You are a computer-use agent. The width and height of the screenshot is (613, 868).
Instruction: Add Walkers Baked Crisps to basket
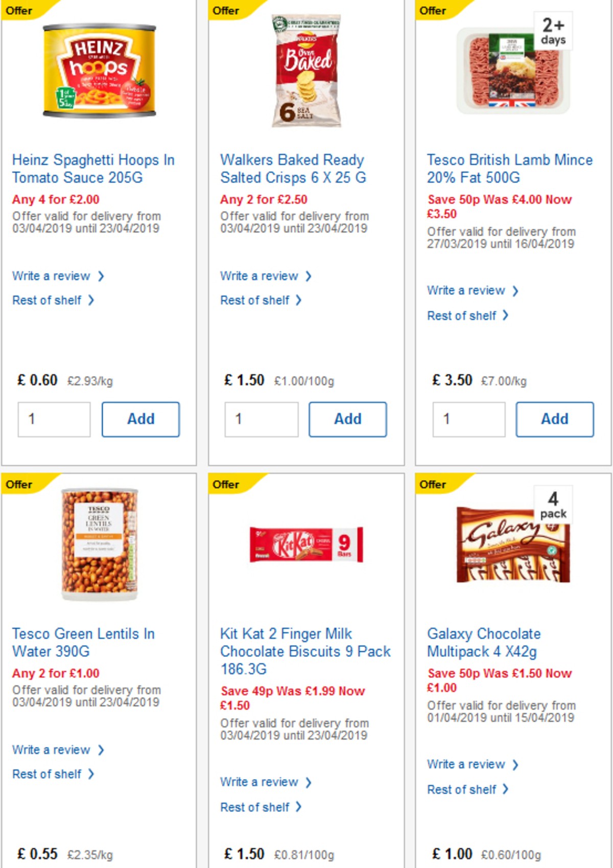(348, 419)
